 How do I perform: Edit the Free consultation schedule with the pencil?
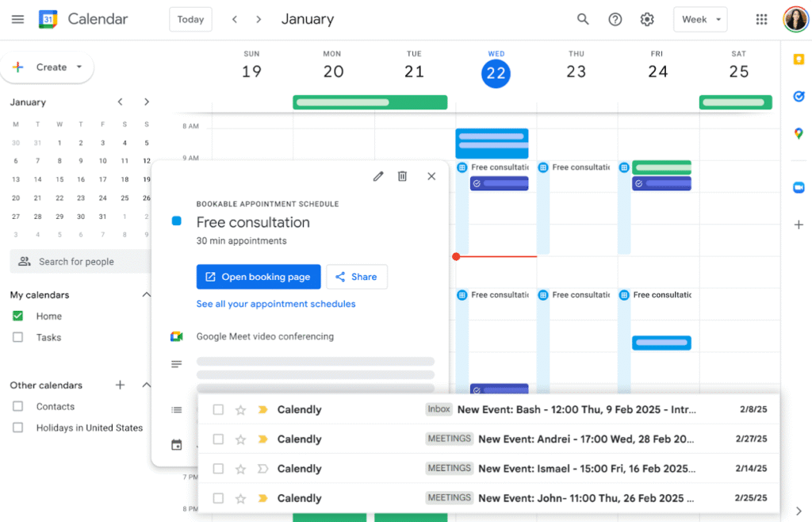[378, 176]
